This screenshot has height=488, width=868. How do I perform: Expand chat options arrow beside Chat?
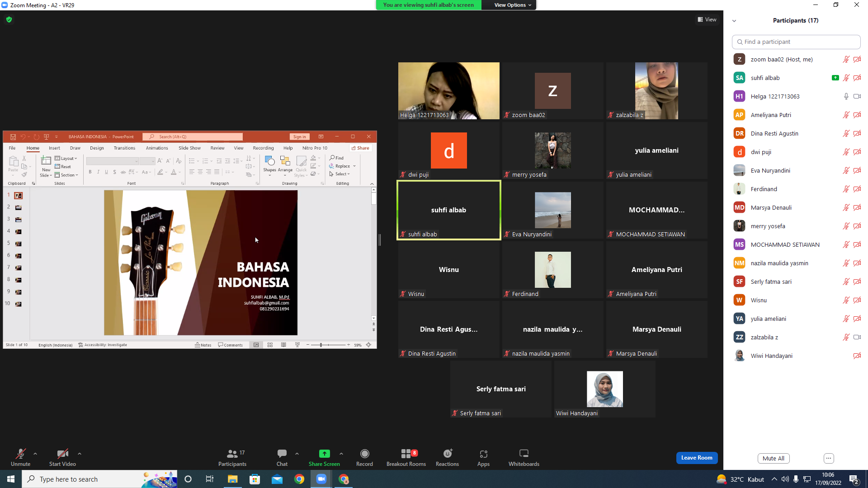(x=297, y=454)
